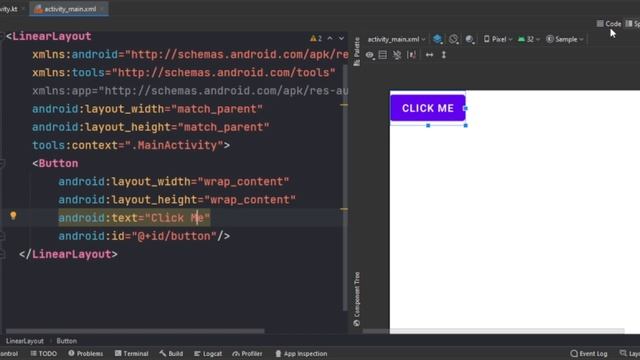Open the Component Tree side panel

pos(357,299)
